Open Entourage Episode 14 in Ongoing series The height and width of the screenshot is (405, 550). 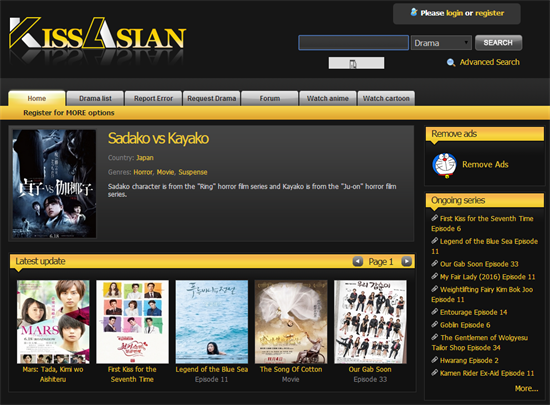click(x=473, y=312)
